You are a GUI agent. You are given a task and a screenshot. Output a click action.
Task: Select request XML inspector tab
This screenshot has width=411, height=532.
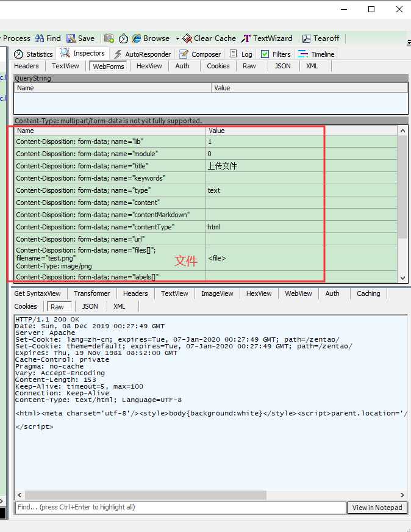312,66
